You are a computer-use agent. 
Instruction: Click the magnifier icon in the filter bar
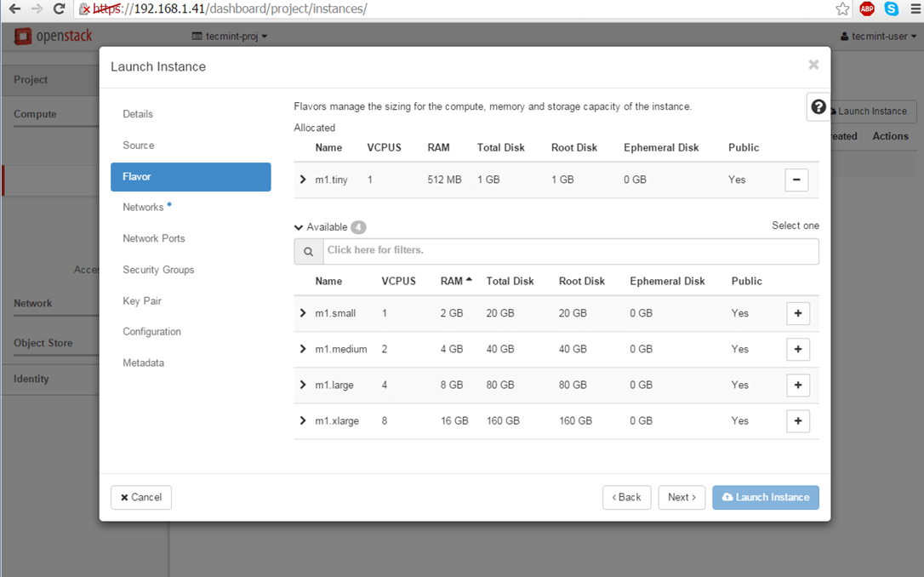[x=308, y=251]
